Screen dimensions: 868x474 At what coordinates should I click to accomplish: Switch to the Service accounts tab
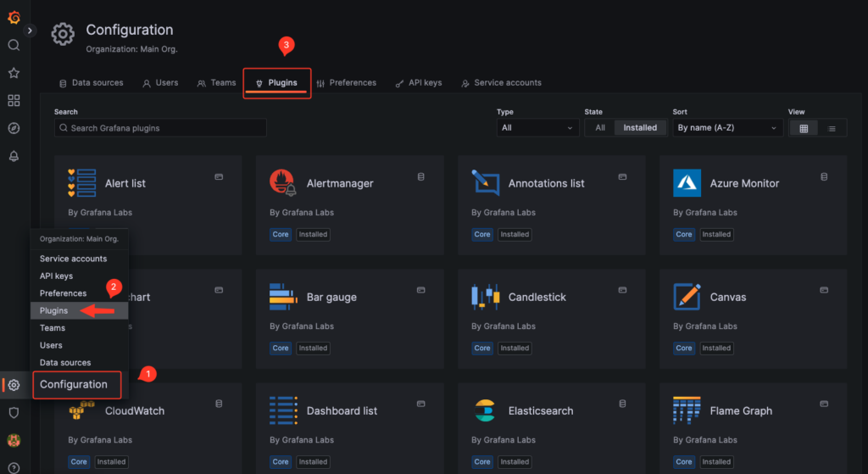[x=502, y=83]
